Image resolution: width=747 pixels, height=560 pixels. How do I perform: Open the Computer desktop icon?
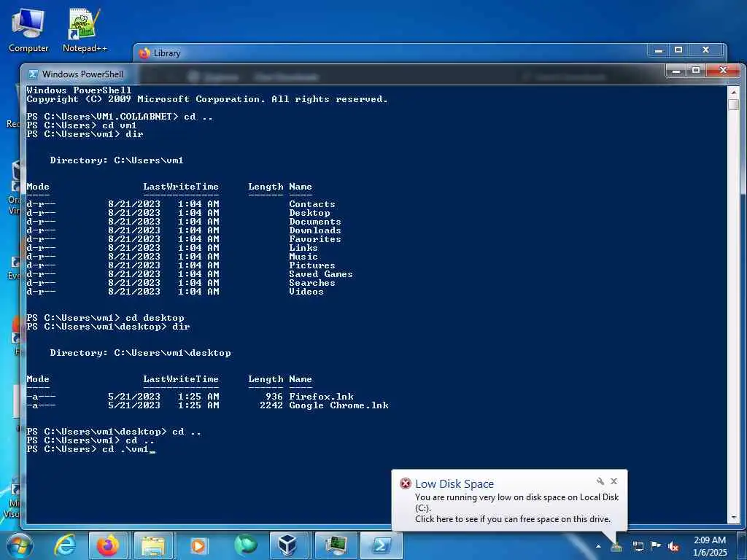point(28,31)
